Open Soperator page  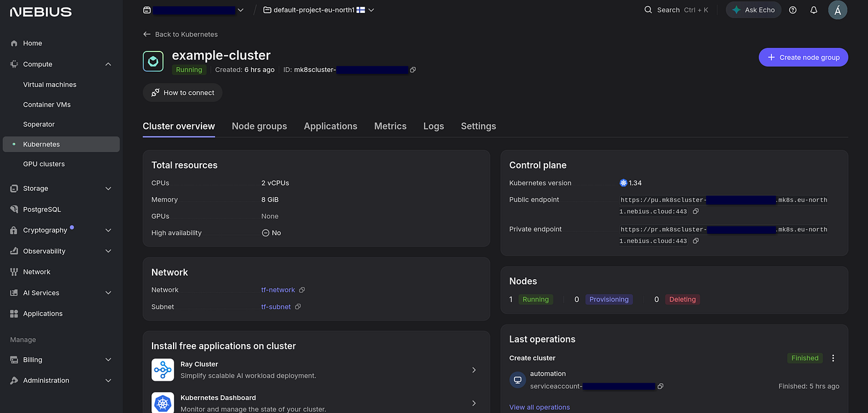pyautogui.click(x=39, y=124)
